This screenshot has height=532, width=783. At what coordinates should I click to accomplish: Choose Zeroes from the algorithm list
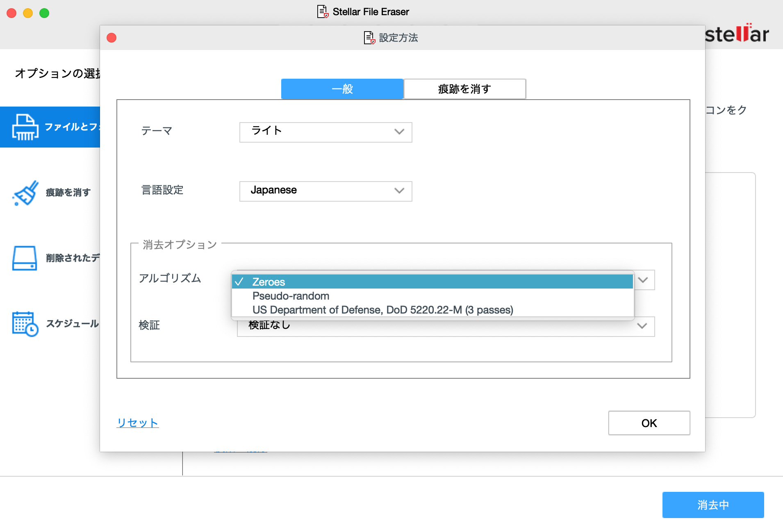pyautogui.click(x=432, y=282)
